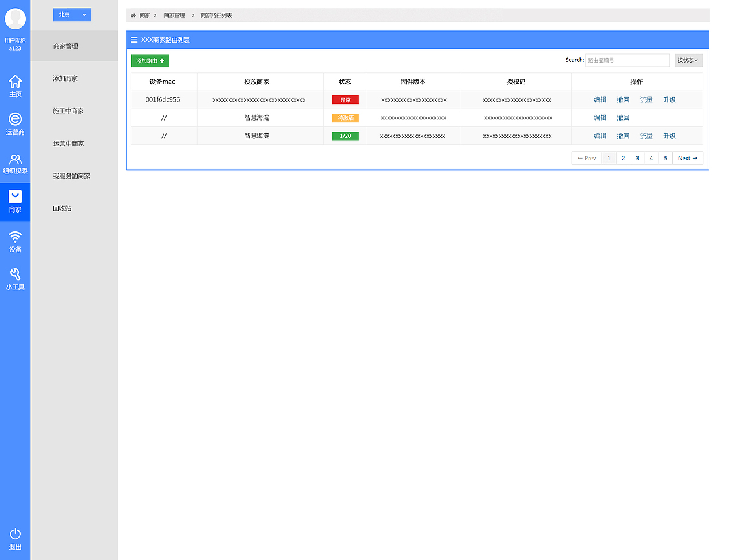Open the 设备 wifi icon
The height and width of the screenshot is (560, 735).
click(x=15, y=236)
